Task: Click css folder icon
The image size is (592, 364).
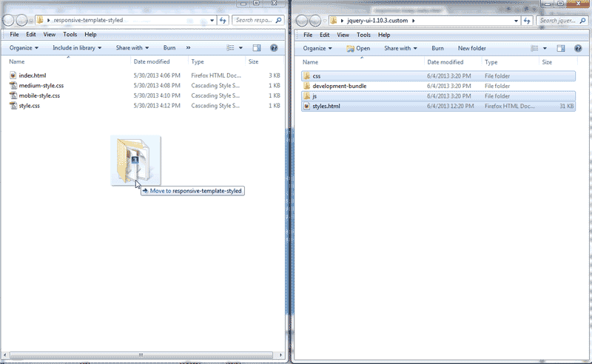Action: [306, 76]
